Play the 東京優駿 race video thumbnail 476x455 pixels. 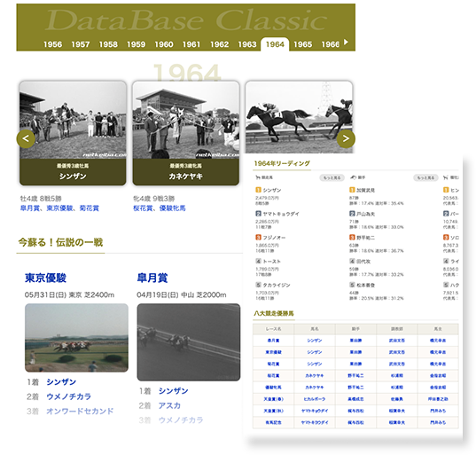[x=76, y=338]
